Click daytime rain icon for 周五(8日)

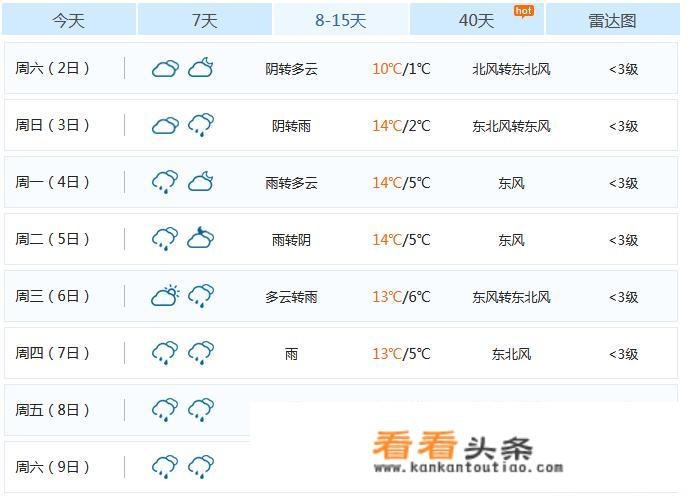165,410
